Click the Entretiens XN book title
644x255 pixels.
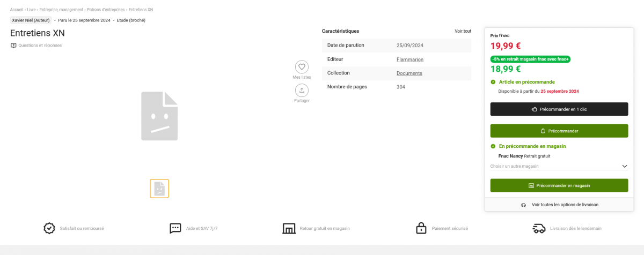pyautogui.click(x=38, y=33)
